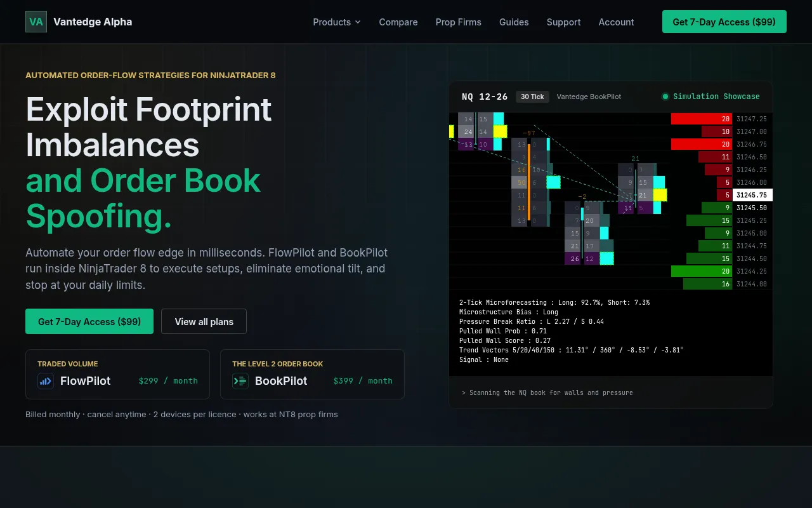This screenshot has height=508, width=812.
Task: Click the View all plans button
Action: click(204, 321)
